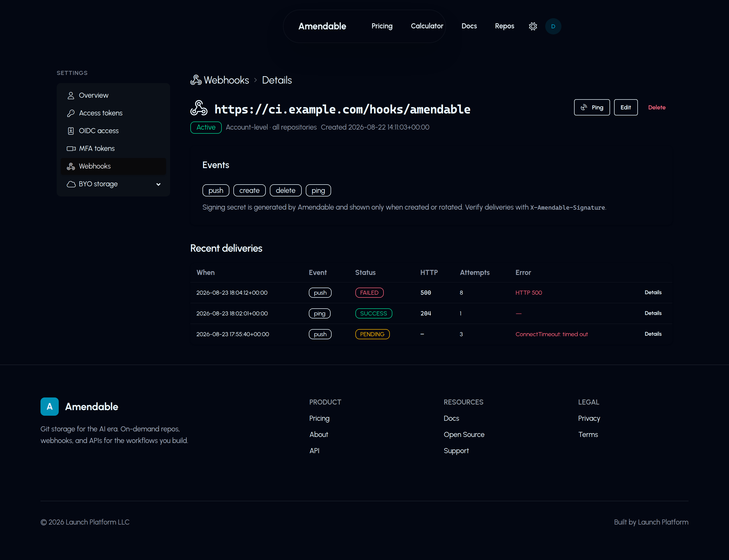
Task: Open Details for the SUCCESS ping delivery
Action: tap(653, 313)
